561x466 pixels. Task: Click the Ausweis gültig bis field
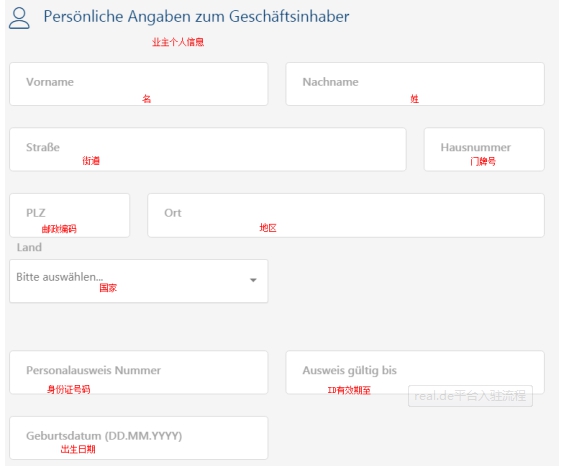[x=415, y=373]
